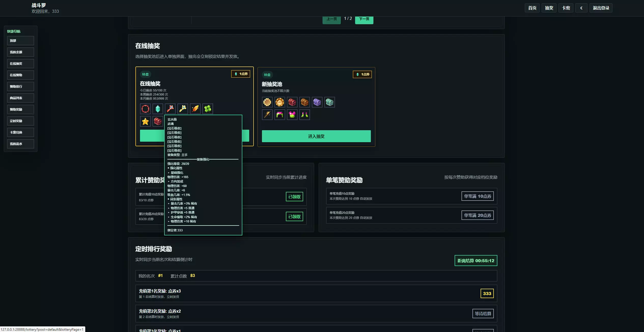Click 已领取 for 累计充值20点 reward
The image size is (644, 332).
click(295, 217)
